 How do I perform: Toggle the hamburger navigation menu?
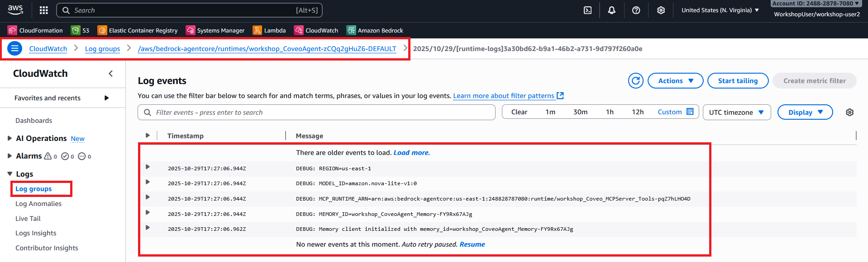point(14,48)
